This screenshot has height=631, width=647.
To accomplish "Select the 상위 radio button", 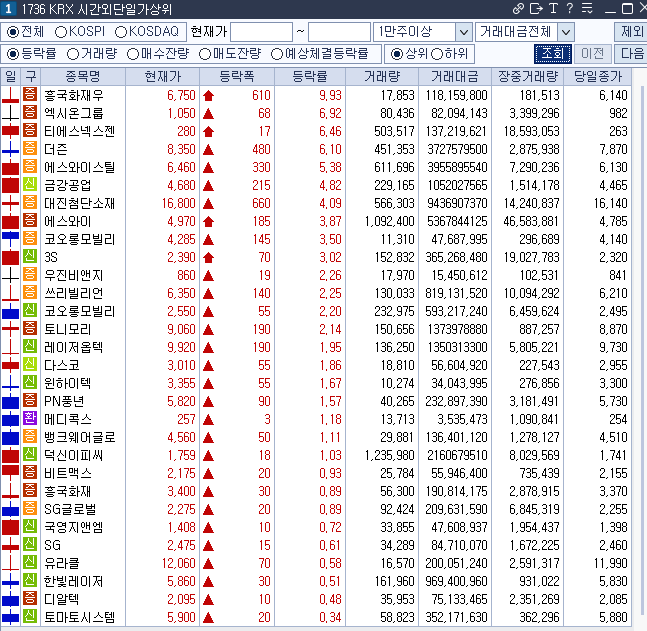I will point(397,54).
